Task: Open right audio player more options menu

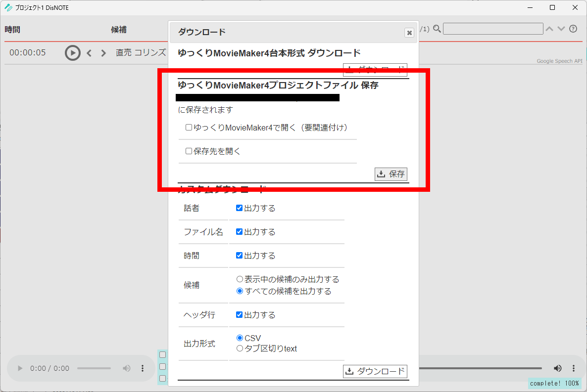Action: (573, 368)
